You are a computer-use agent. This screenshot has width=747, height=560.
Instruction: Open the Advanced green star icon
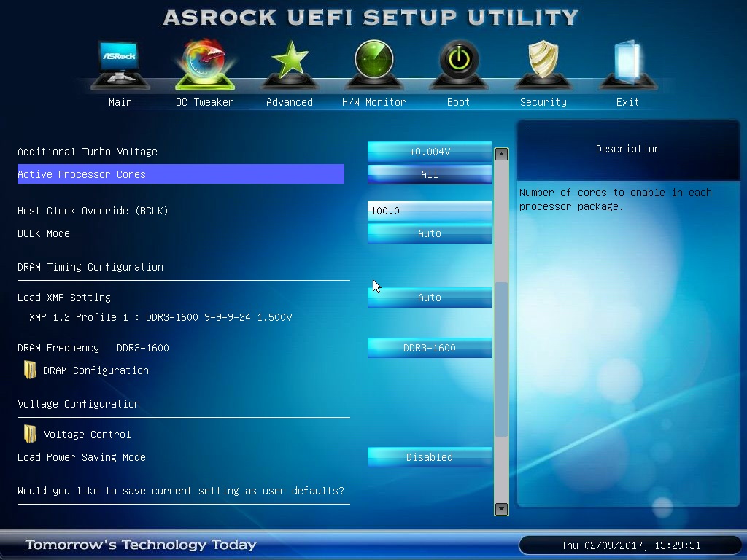click(x=289, y=65)
